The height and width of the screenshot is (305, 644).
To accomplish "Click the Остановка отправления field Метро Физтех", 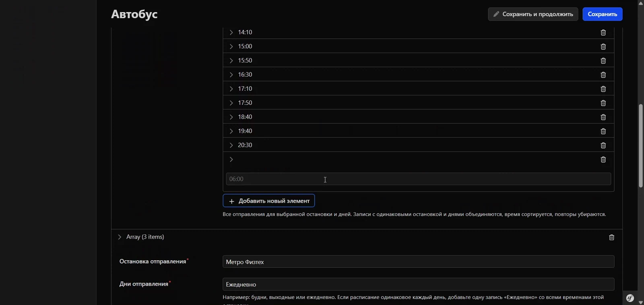I will (418, 261).
